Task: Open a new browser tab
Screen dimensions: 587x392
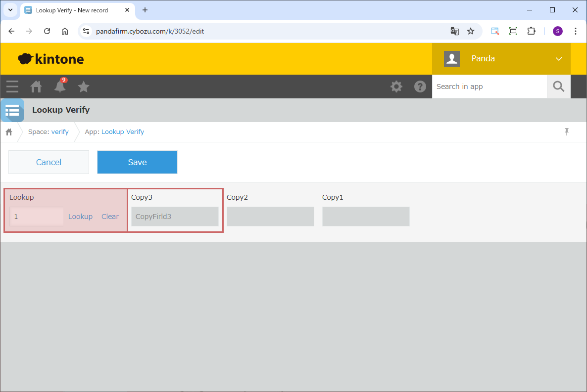Action: point(145,10)
